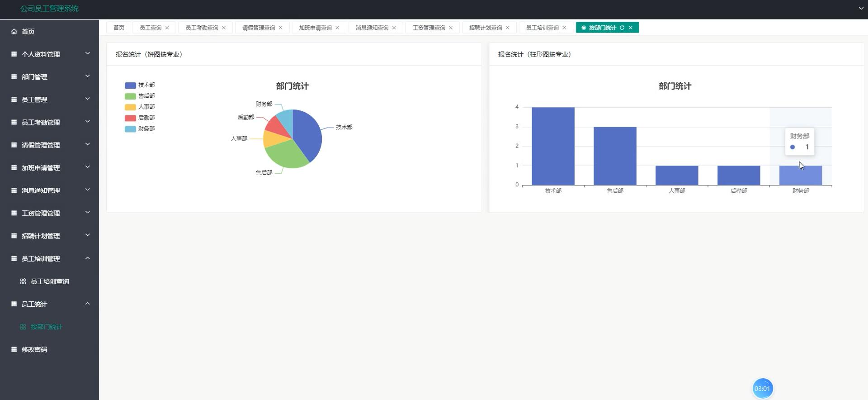
Task: Click the squares icon beside 员工培训查询
Action: (23, 281)
